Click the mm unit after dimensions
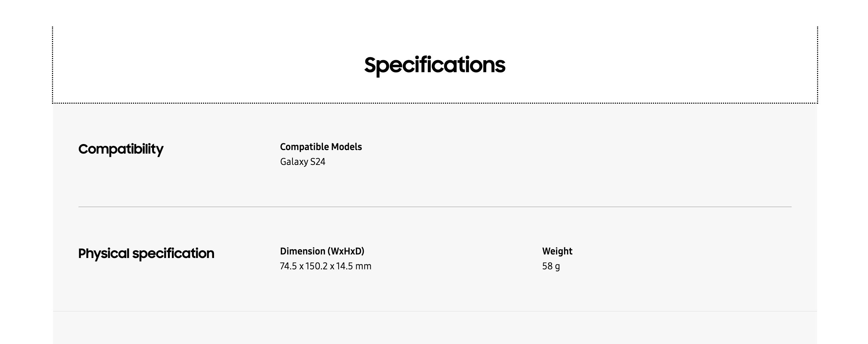The image size is (868, 344). click(363, 266)
